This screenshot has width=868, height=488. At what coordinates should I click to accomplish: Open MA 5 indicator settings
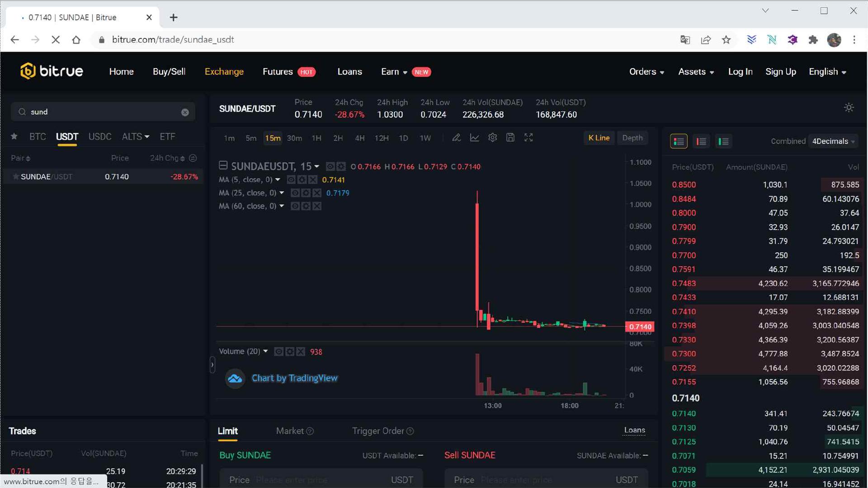[302, 179]
